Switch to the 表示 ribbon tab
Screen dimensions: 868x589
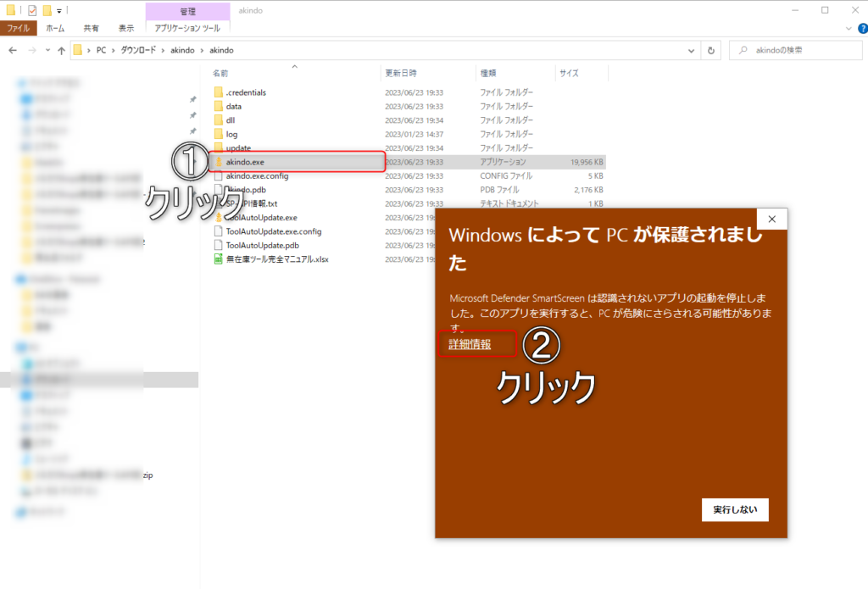pos(125,28)
